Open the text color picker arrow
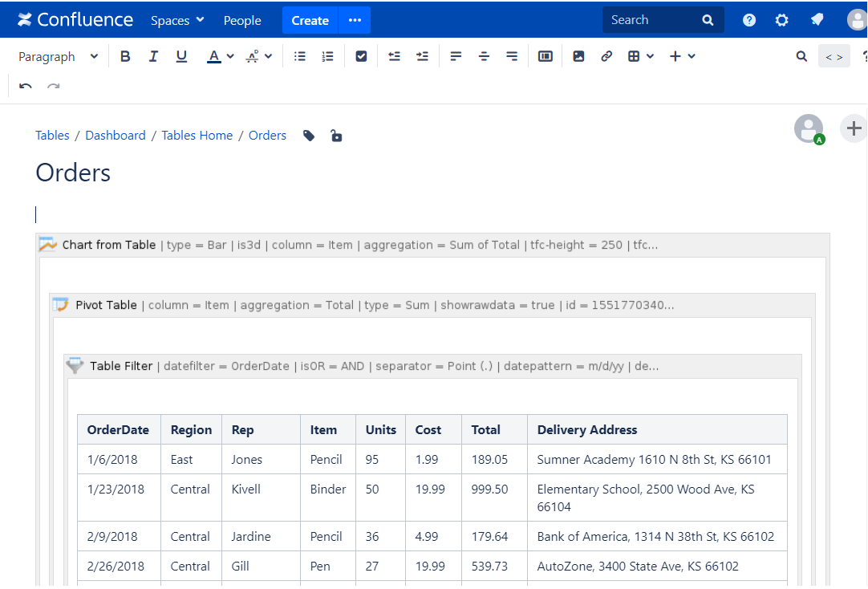868x589 pixels. pos(230,56)
